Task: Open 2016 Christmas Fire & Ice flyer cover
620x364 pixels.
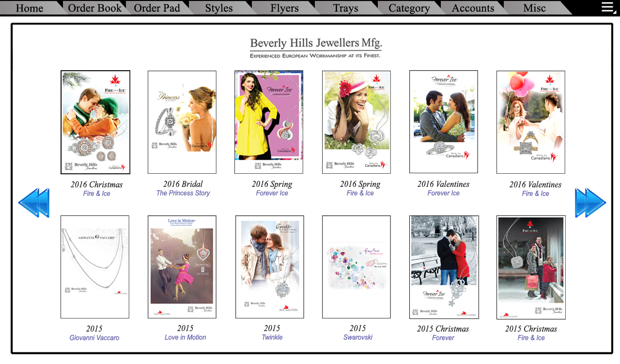Action: (x=95, y=122)
